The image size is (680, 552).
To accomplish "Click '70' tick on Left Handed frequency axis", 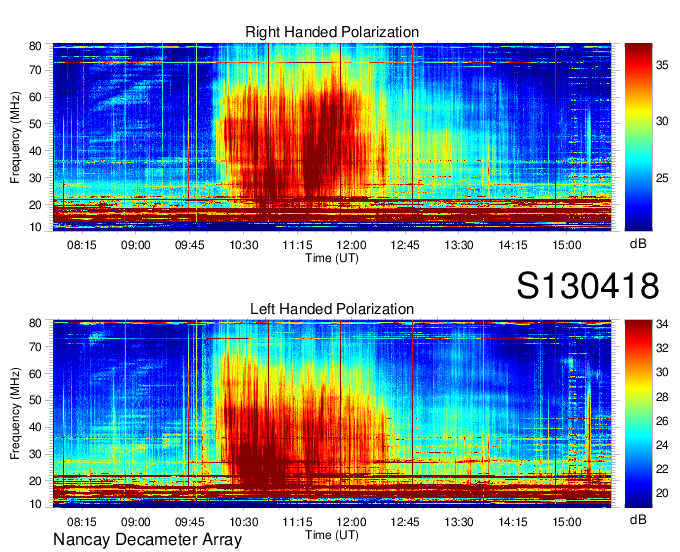I will (35, 347).
